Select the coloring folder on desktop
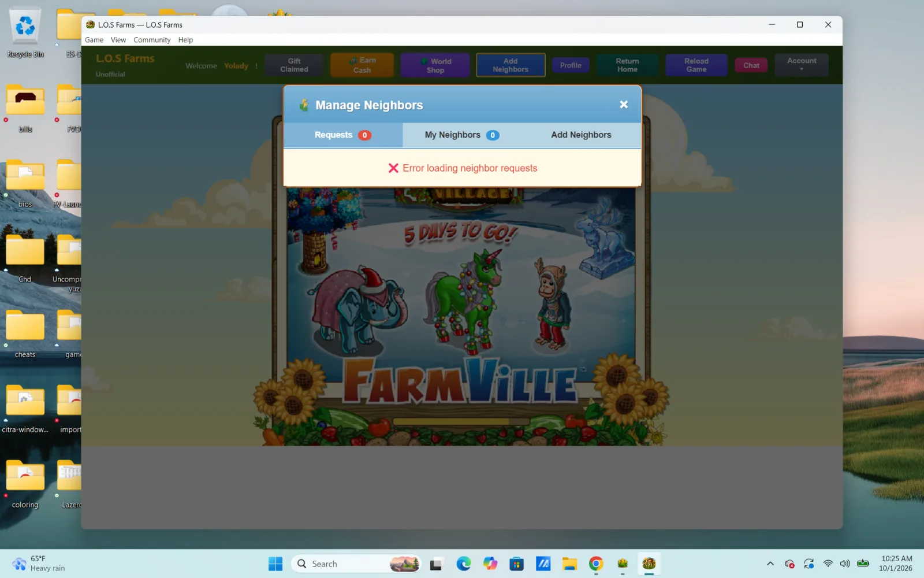 tap(25, 485)
